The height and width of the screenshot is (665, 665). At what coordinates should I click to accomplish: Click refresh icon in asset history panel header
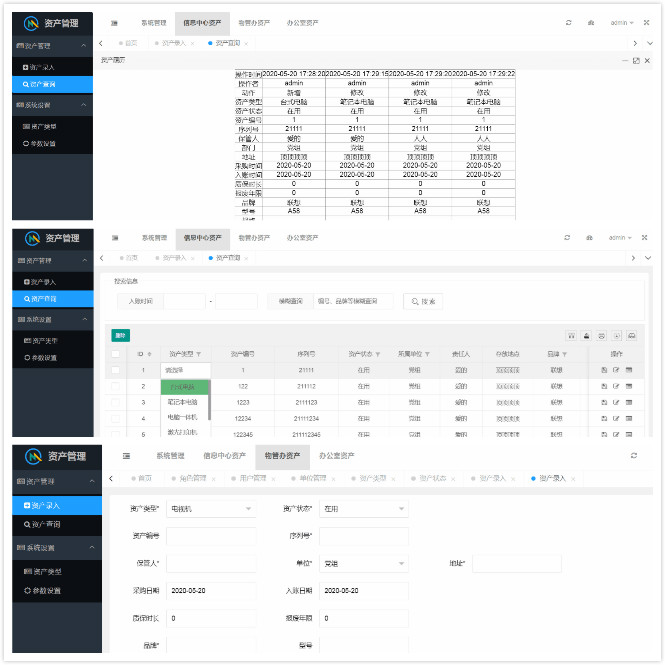click(x=568, y=22)
